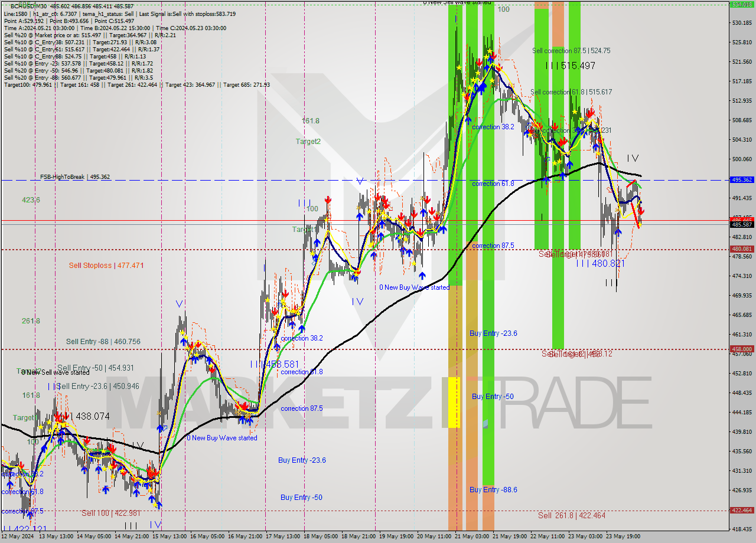Viewport: 756px width, 543px height.
Task: Click the 426.935 price axis value
Action: coord(742,490)
